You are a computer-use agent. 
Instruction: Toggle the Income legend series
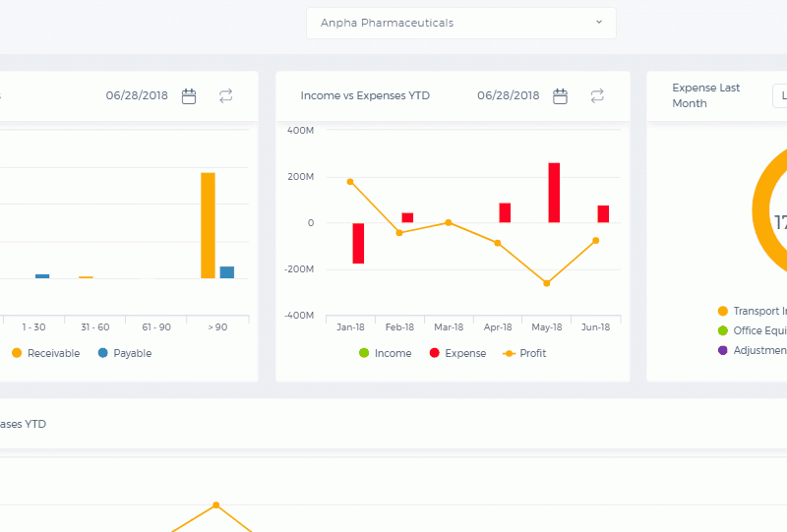coord(386,353)
